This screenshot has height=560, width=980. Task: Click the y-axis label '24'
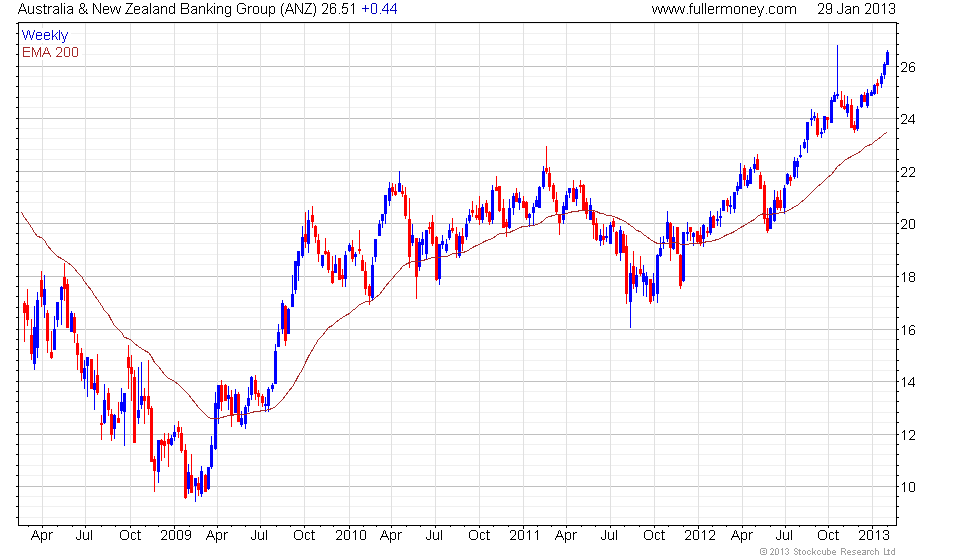[908, 119]
